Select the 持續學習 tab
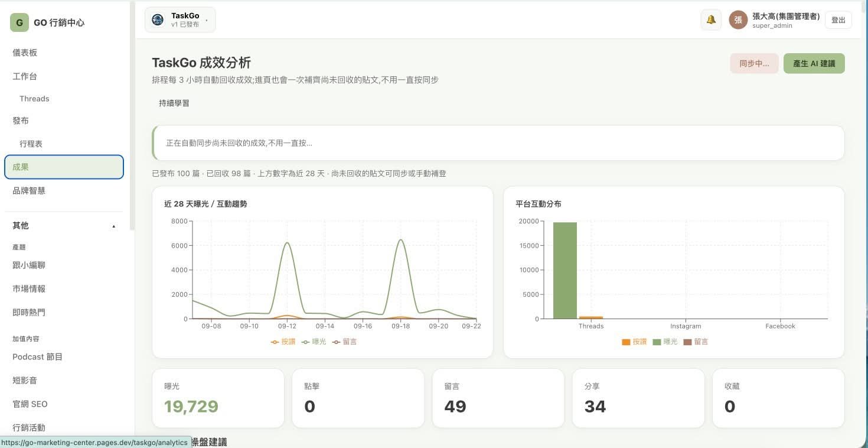The height and width of the screenshot is (448, 868). click(174, 103)
